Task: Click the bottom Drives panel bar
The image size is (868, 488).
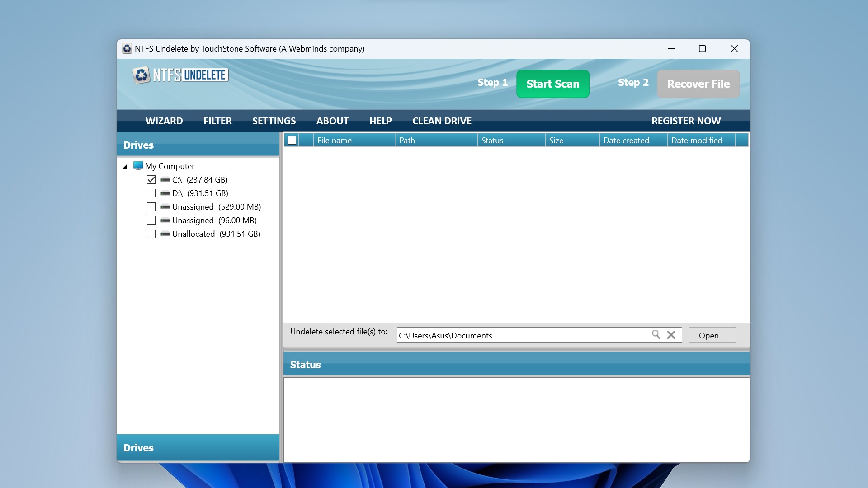Action: [x=198, y=448]
